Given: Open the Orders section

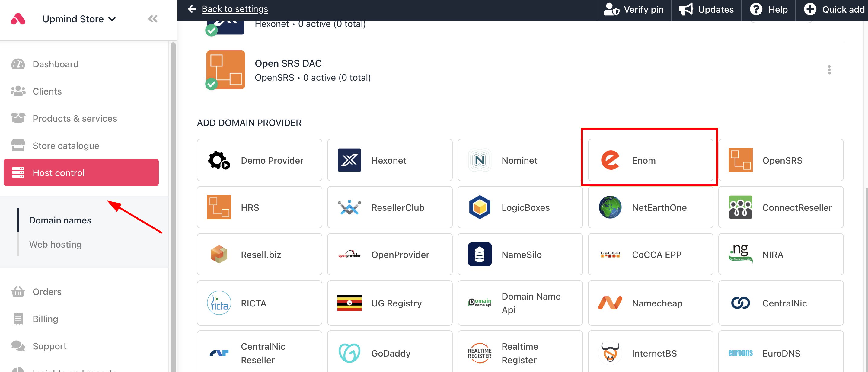Looking at the screenshot, I should pos(81,291).
